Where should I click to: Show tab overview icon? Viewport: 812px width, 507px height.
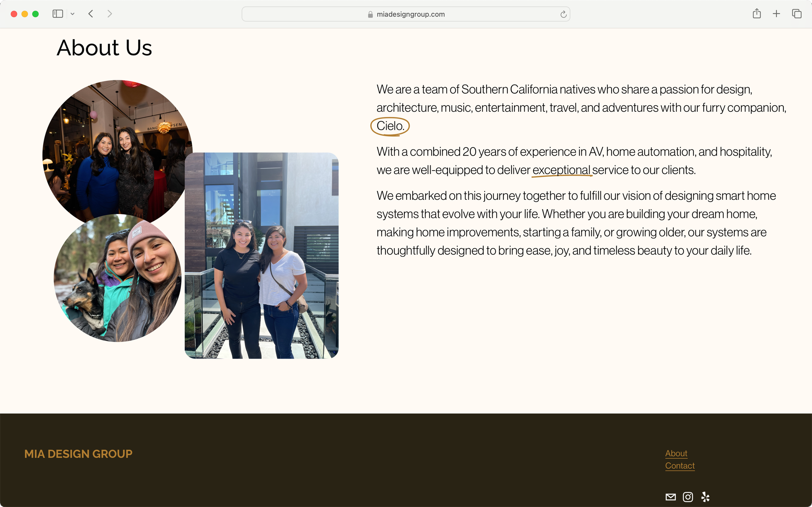pos(797,14)
